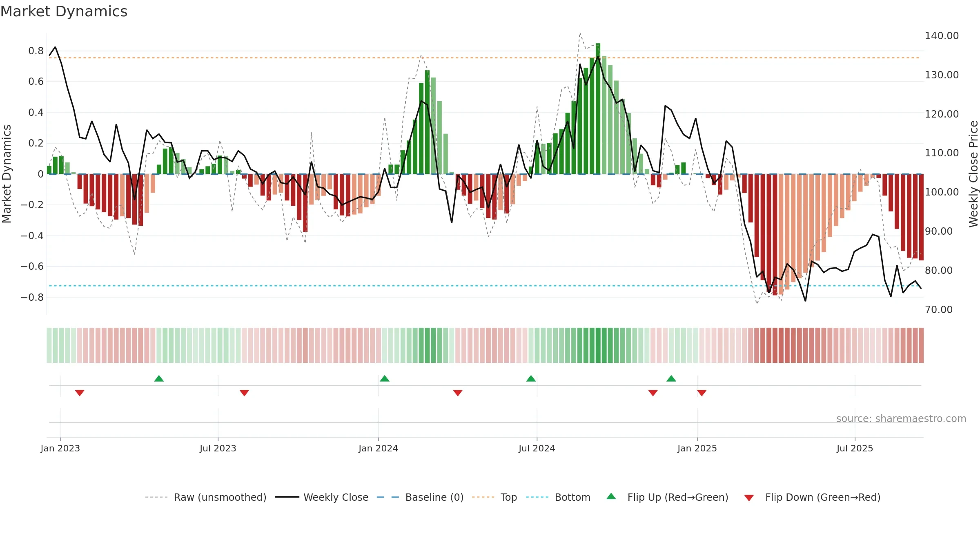Click the Market Dynamics chart title
This screenshot has width=980, height=551.
64,11
